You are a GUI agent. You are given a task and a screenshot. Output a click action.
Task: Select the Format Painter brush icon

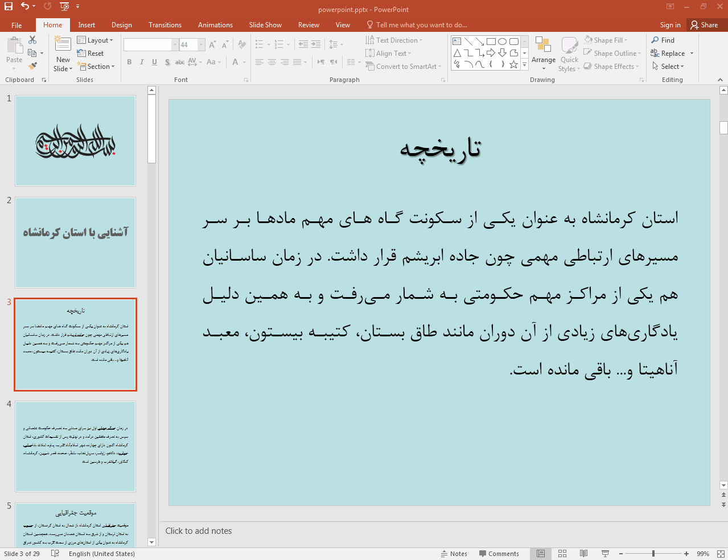tap(32, 67)
